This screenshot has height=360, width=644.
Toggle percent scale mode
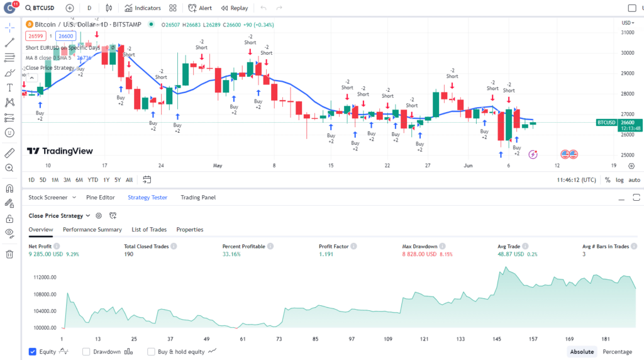[608, 180]
